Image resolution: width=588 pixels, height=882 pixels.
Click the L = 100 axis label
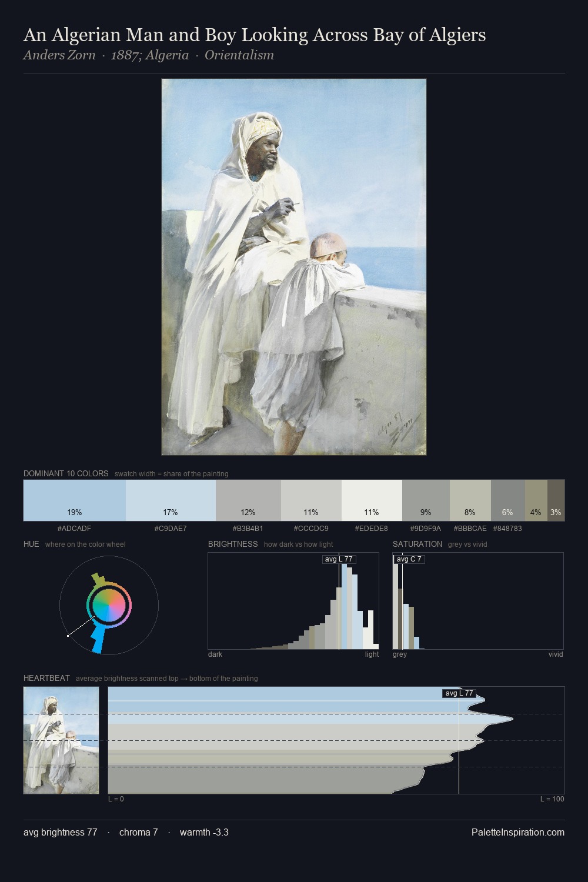[552, 799]
